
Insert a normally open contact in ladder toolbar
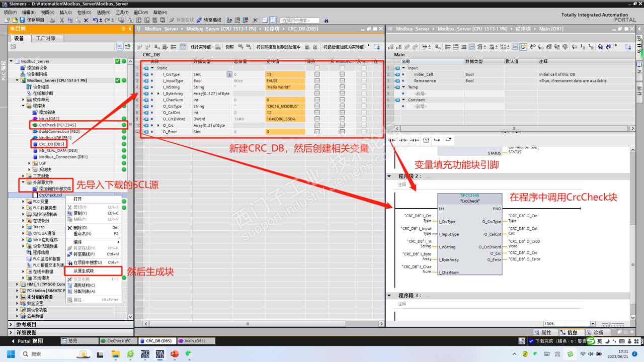click(x=393, y=140)
